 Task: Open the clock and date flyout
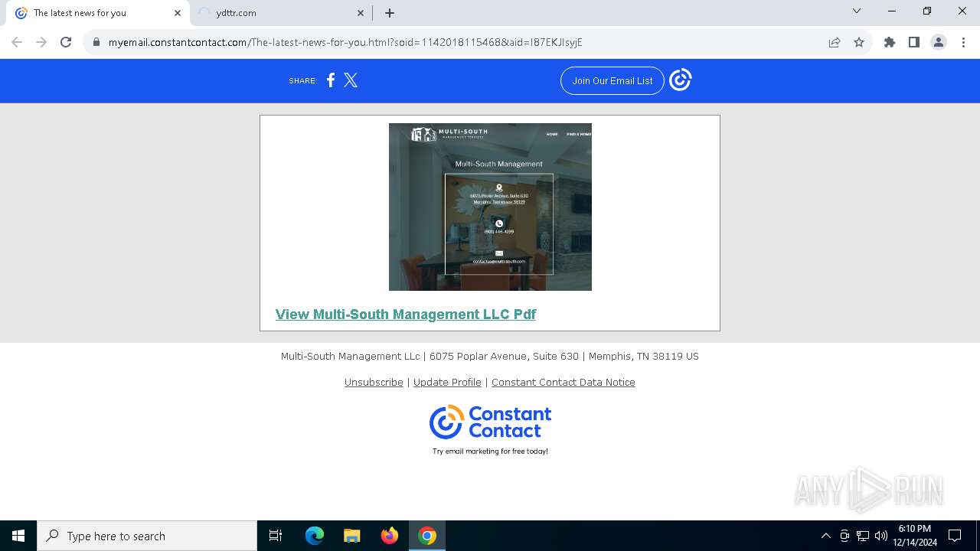pyautogui.click(x=915, y=536)
